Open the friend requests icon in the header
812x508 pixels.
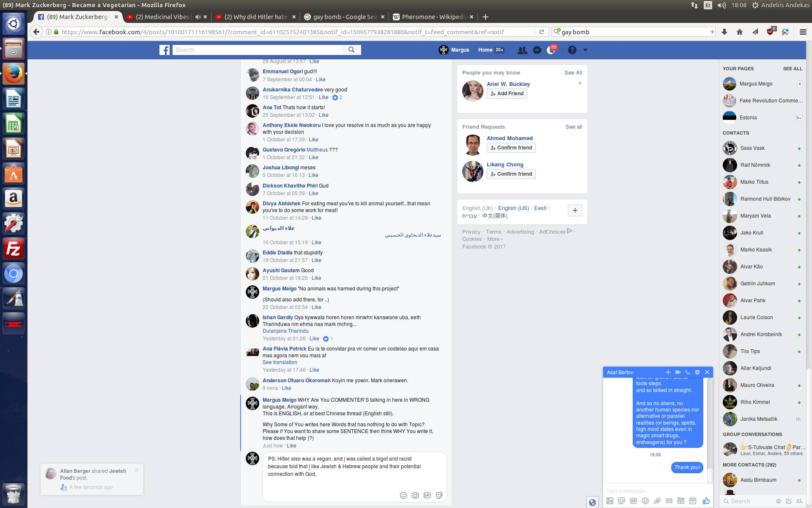pos(522,50)
